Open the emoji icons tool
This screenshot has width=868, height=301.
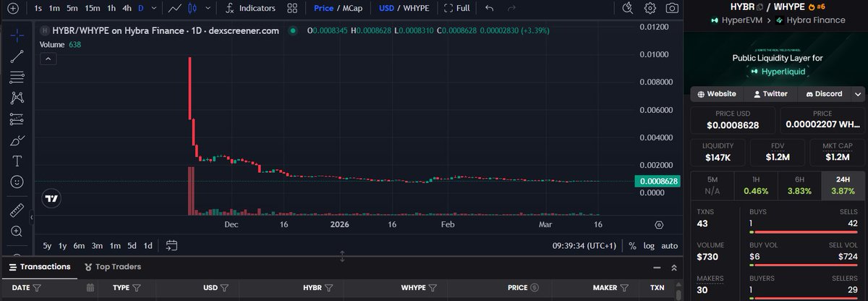(x=17, y=182)
